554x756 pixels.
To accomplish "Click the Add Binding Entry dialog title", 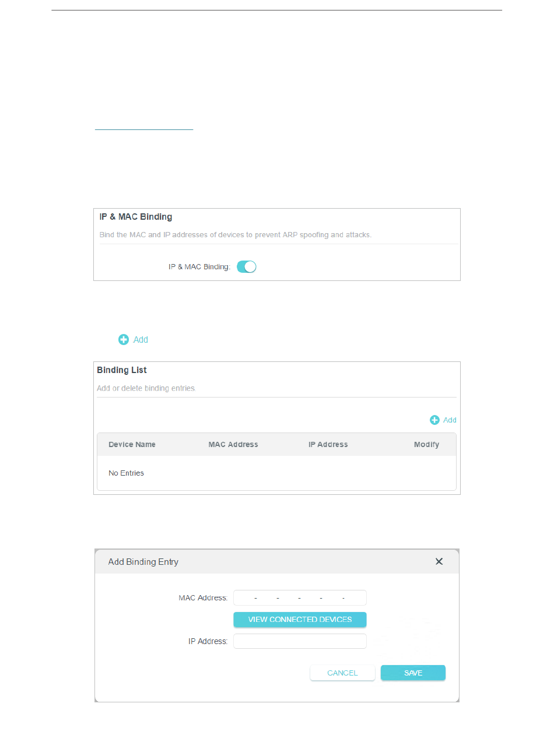I will (143, 562).
